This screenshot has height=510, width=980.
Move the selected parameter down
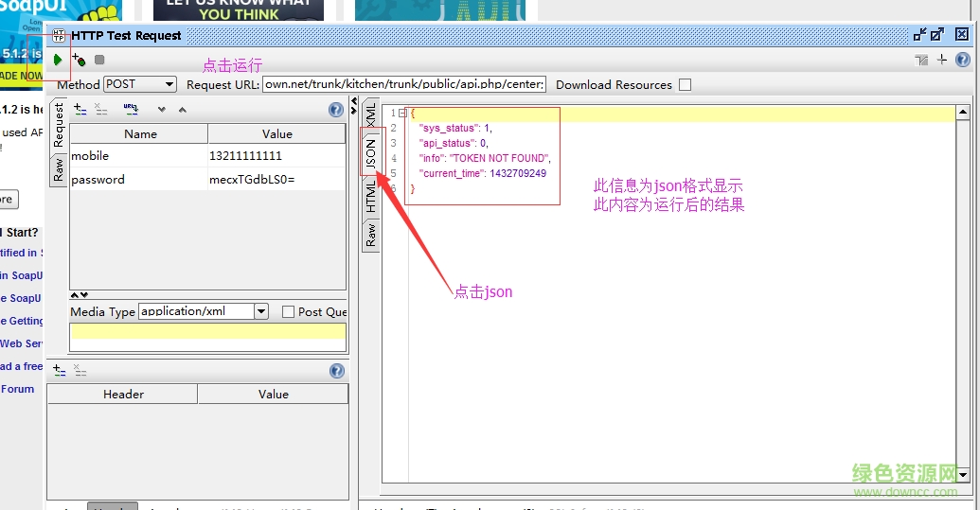[162, 110]
